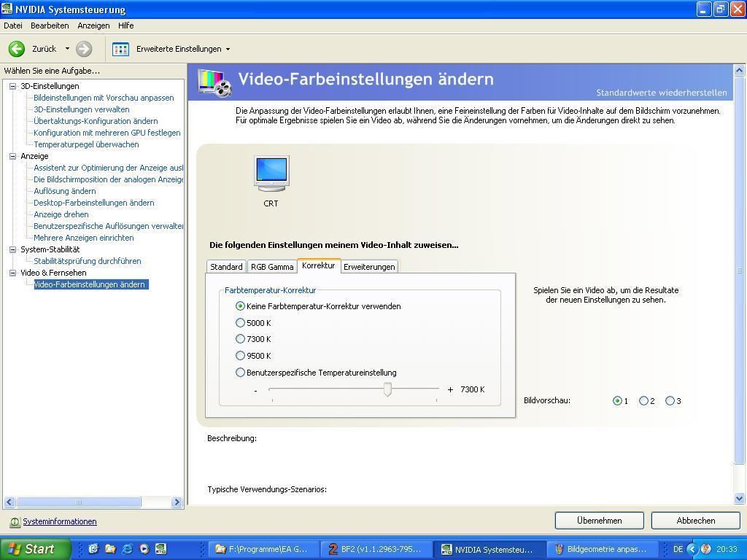Open Mehrere Anzeigen einrichten

point(83,238)
